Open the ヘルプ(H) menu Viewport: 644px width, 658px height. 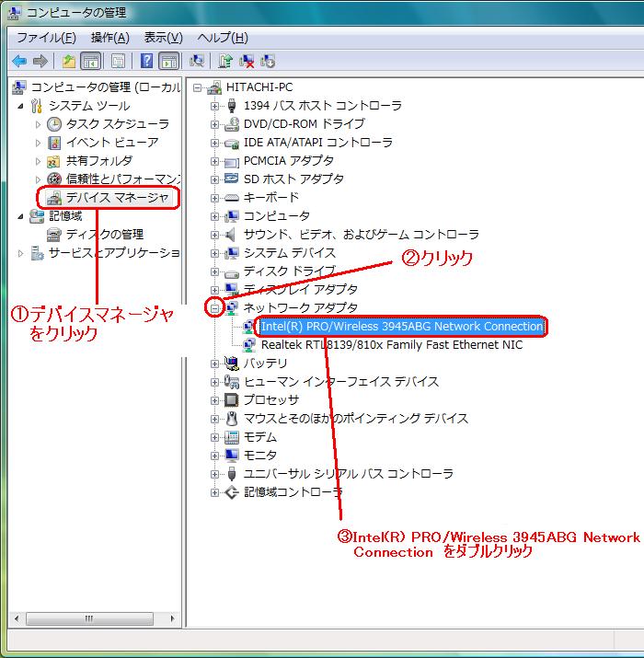click(223, 38)
